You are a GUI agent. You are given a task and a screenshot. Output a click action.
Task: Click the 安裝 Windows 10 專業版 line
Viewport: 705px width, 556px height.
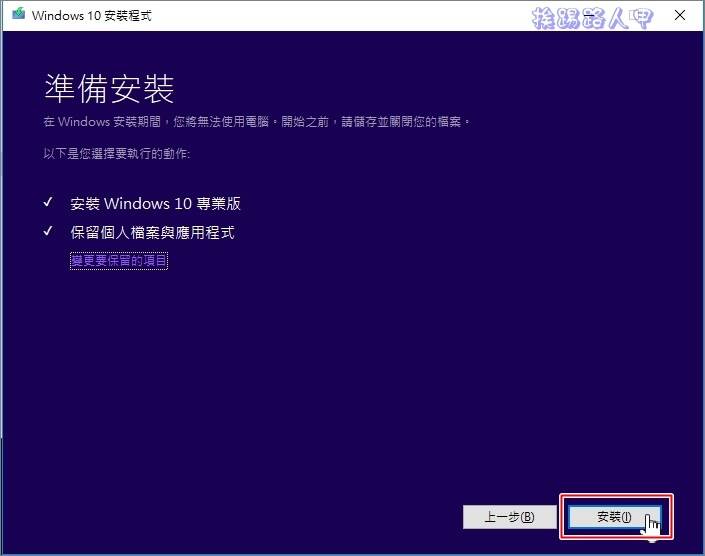click(x=156, y=204)
